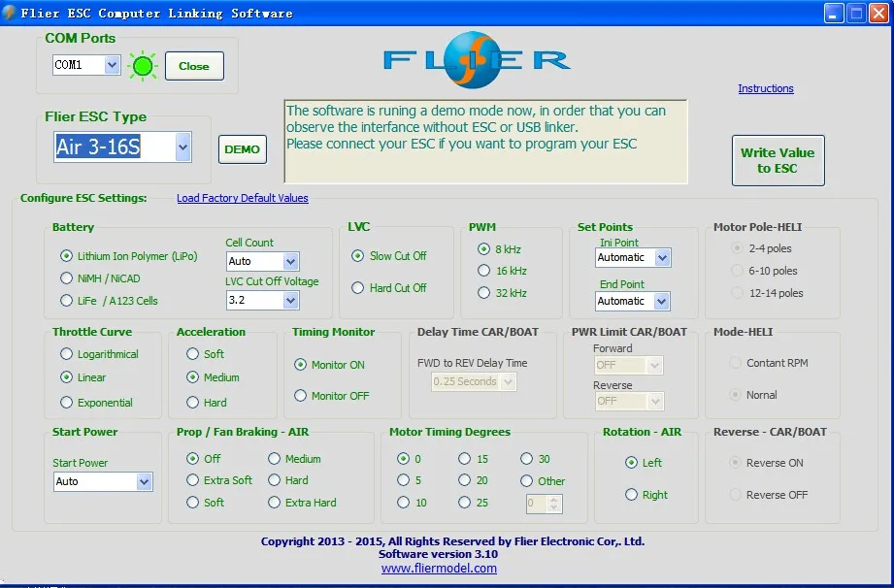Image resolution: width=894 pixels, height=588 pixels.
Task: Open the Flier ESC Type dropdown
Action: click(x=182, y=147)
